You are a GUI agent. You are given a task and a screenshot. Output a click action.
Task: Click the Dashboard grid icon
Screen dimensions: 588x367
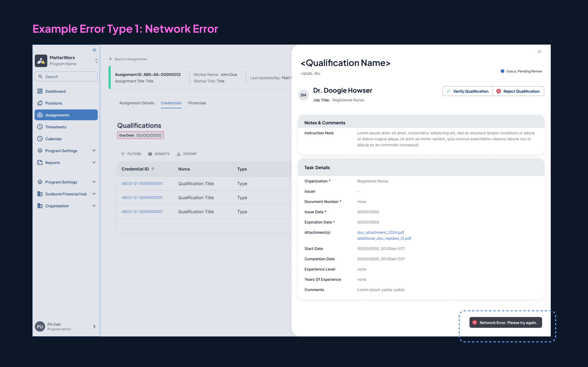[40, 91]
